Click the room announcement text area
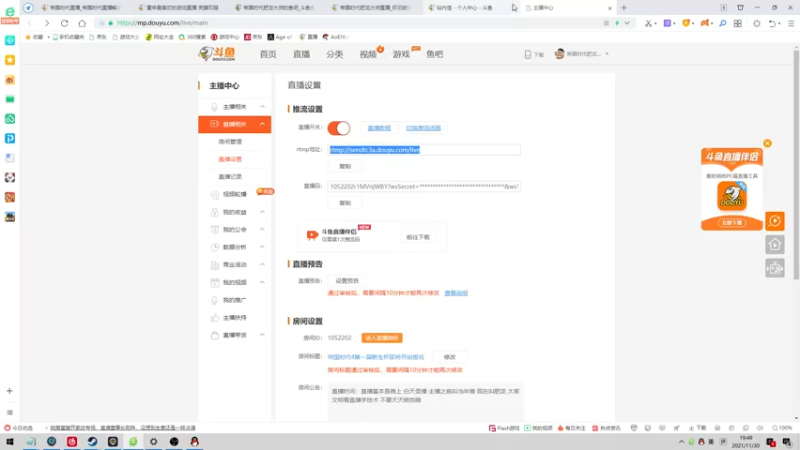This screenshot has height=450, width=800. (x=426, y=401)
